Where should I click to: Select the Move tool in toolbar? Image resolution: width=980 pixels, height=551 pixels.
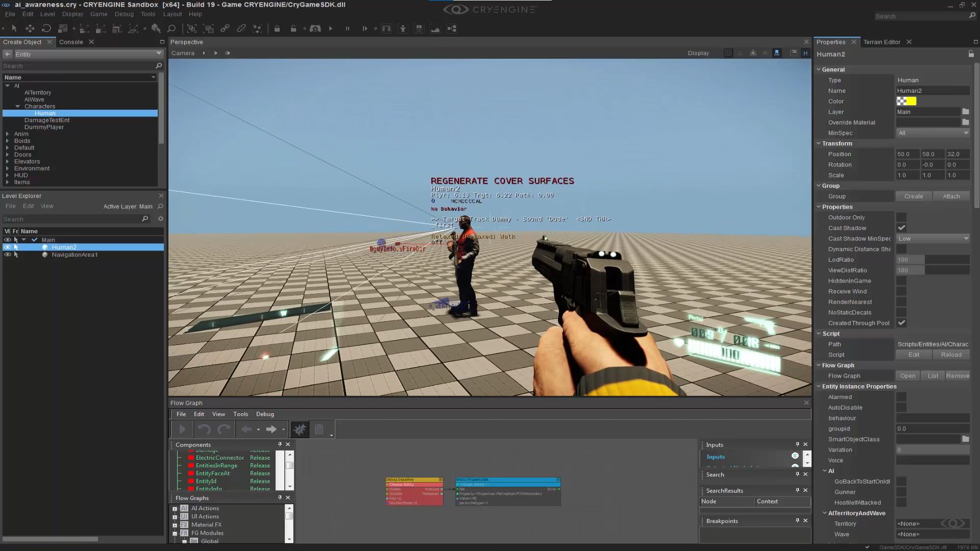(x=30, y=29)
